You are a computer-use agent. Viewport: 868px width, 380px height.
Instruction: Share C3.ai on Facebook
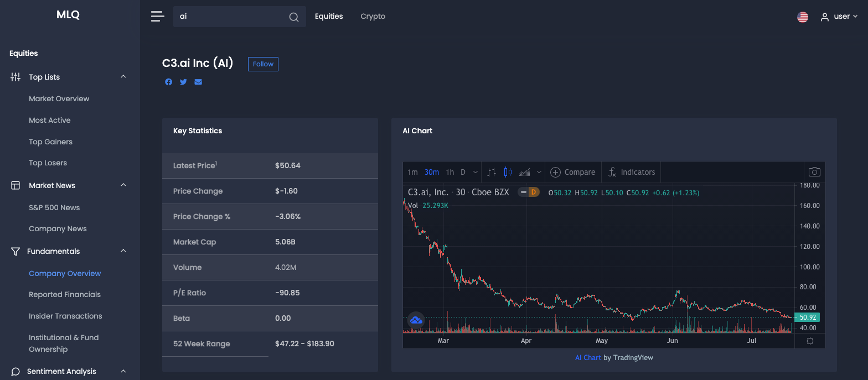pos(168,82)
